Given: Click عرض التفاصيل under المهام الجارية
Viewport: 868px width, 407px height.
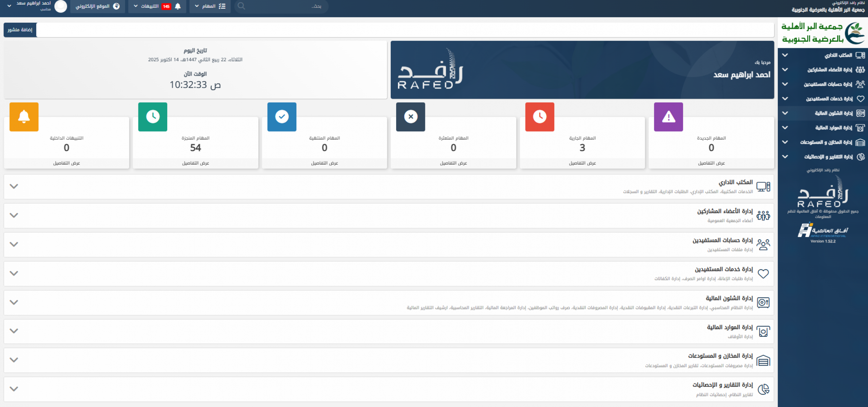Looking at the screenshot, I should (x=582, y=163).
